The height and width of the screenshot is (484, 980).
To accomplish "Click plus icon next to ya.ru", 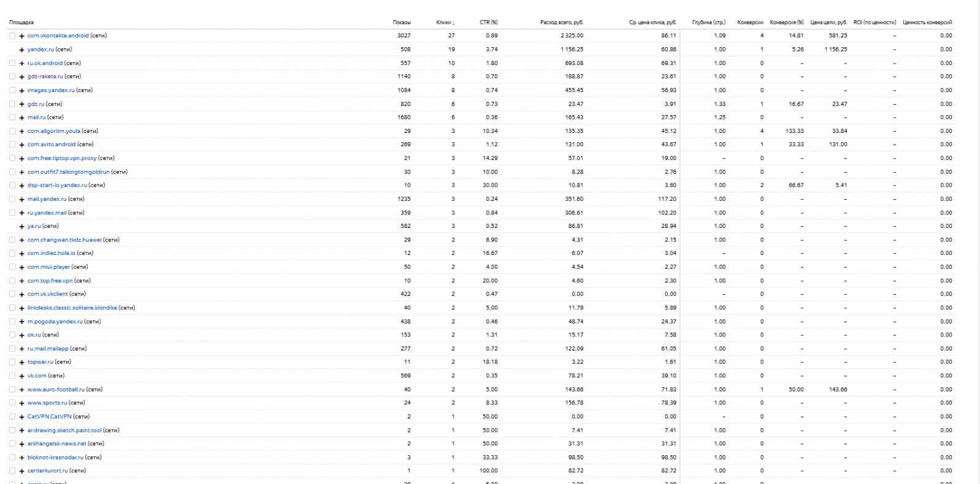I will [22, 227].
